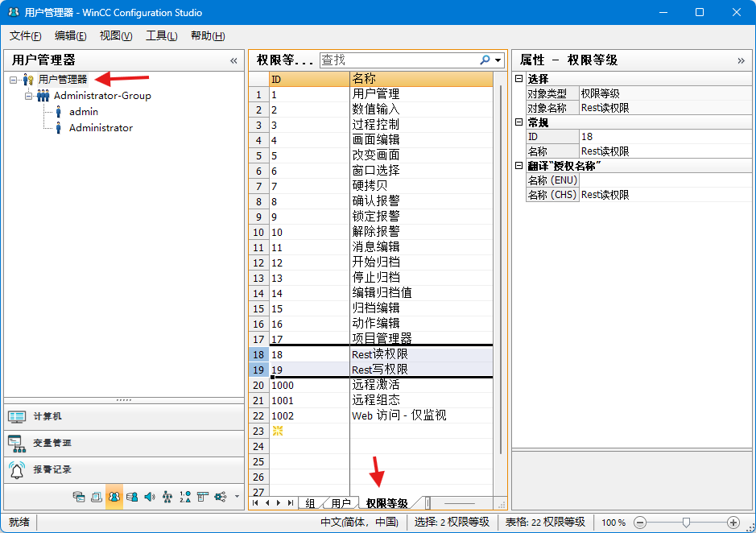
Task: Collapse the 选择 property section
Action: pyautogui.click(x=518, y=79)
